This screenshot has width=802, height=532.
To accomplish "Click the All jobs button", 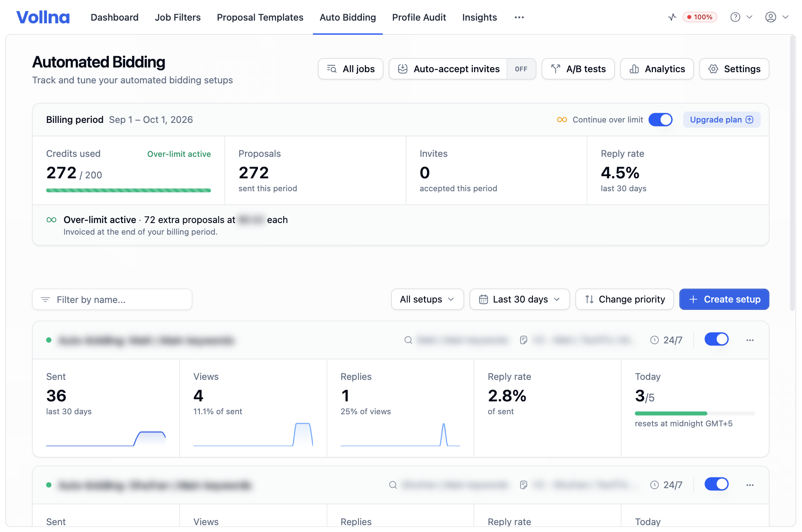I will [351, 69].
